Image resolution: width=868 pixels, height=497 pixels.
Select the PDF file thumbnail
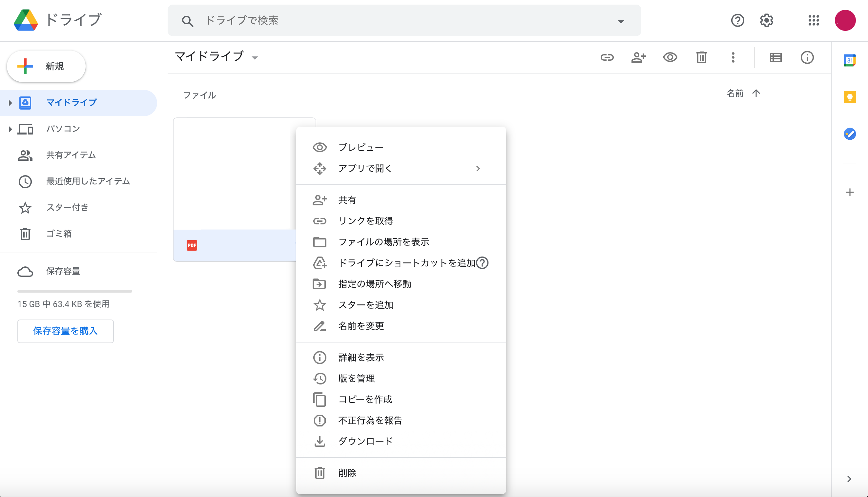point(234,189)
